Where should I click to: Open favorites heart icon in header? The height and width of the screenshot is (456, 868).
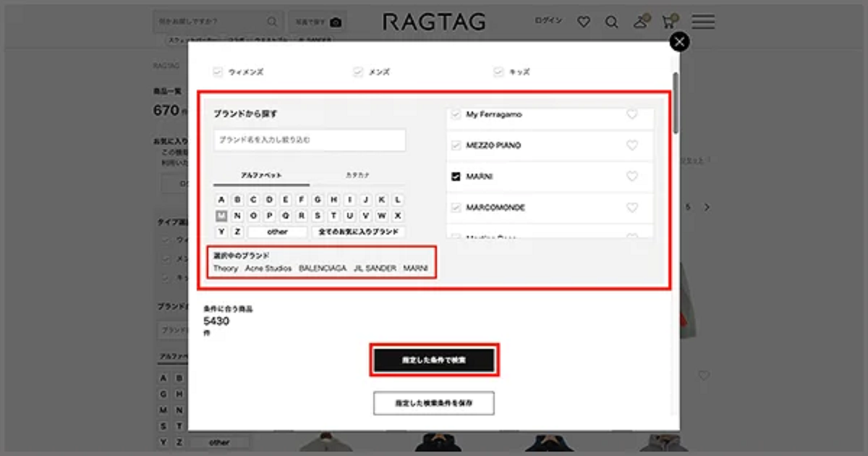point(584,22)
